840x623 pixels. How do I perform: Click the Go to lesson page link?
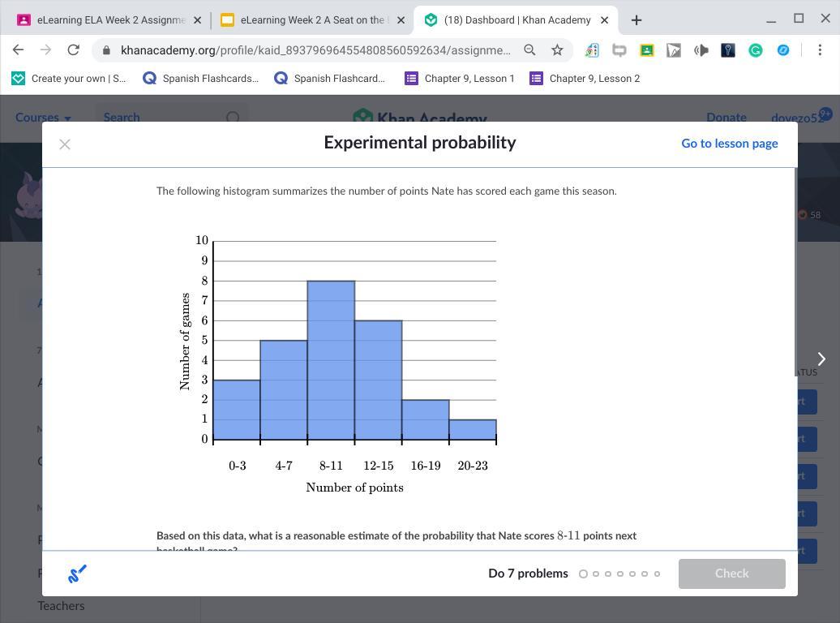click(x=729, y=143)
